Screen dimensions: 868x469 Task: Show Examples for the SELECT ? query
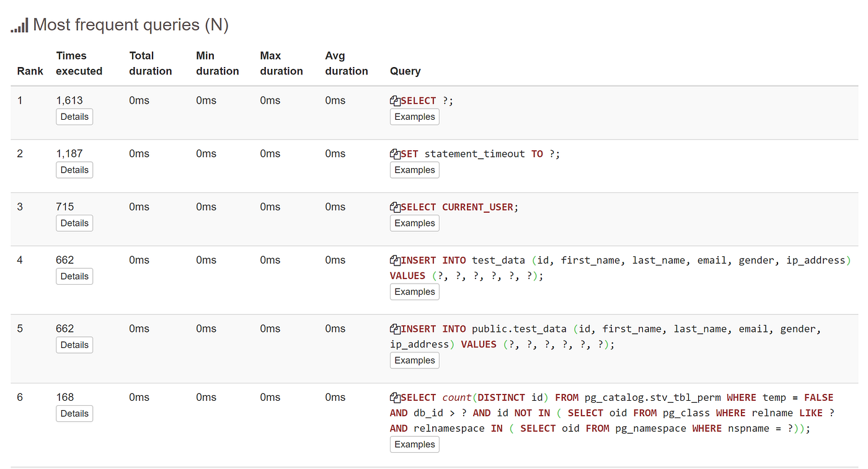pyautogui.click(x=415, y=117)
